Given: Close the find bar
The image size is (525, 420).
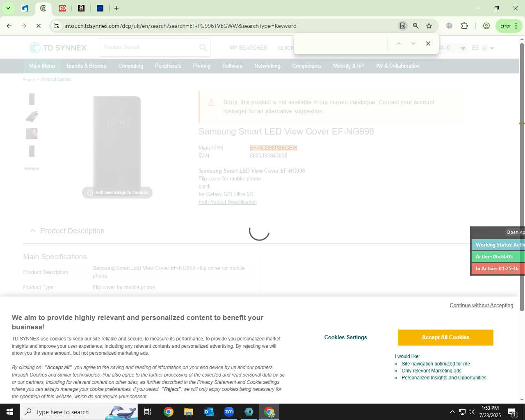Looking at the screenshot, I should [428, 43].
